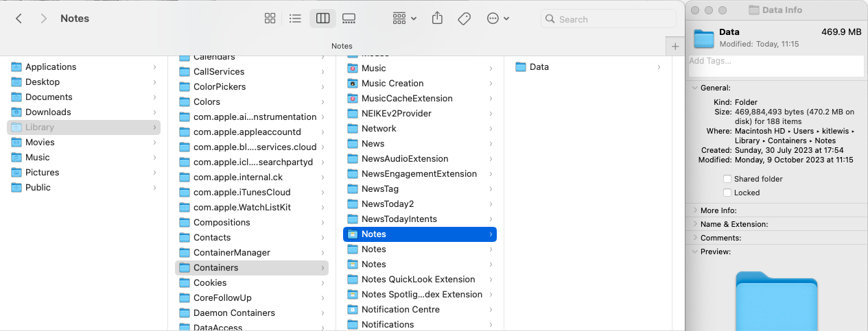The width and height of the screenshot is (868, 331).
Task: Click the Share toolbar icon
Action: click(x=437, y=19)
